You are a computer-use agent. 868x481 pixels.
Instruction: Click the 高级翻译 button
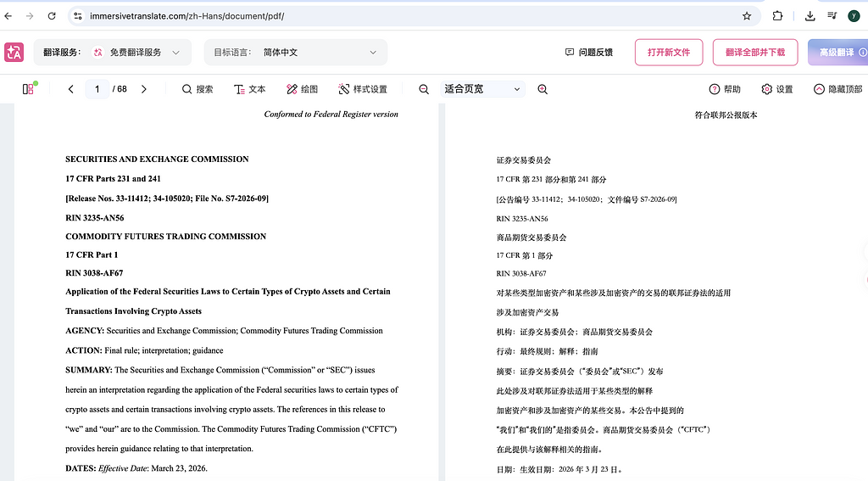coord(837,53)
